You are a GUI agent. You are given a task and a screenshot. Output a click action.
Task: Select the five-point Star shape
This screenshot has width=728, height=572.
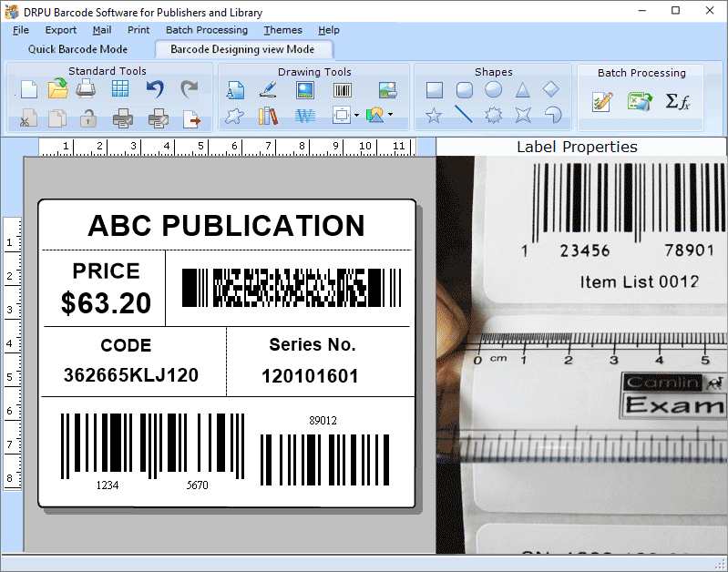tap(434, 115)
